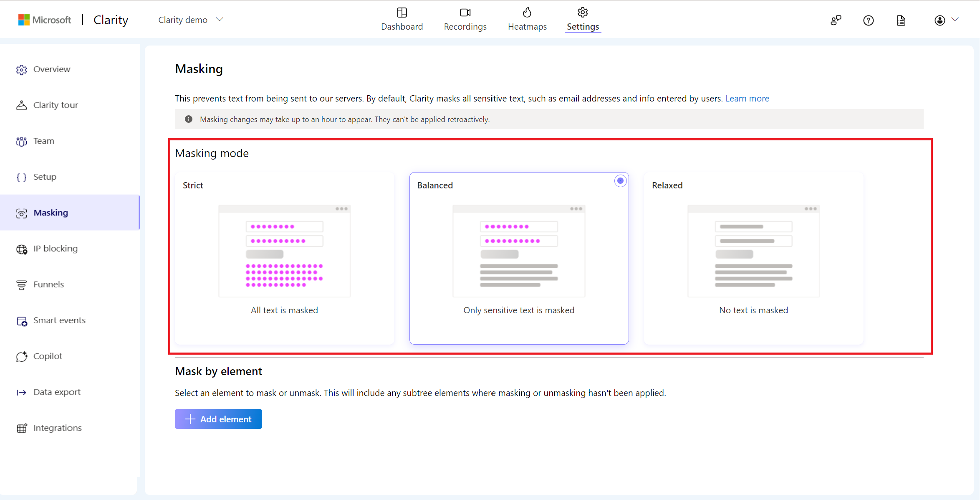Open Funnels in the sidebar
The image size is (980, 500).
(x=70, y=285)
